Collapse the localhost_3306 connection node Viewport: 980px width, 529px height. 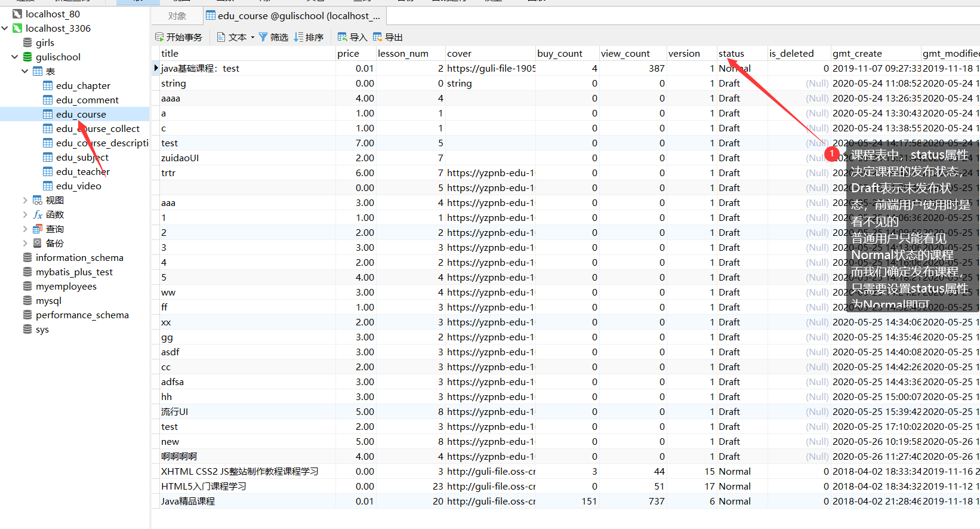(5, 28)
